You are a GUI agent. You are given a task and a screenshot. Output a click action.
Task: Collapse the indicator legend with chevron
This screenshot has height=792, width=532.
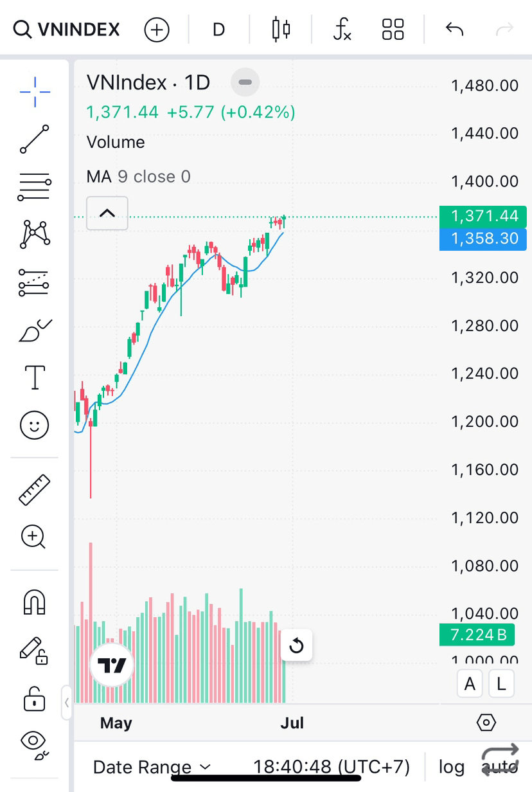click(107, 213)
